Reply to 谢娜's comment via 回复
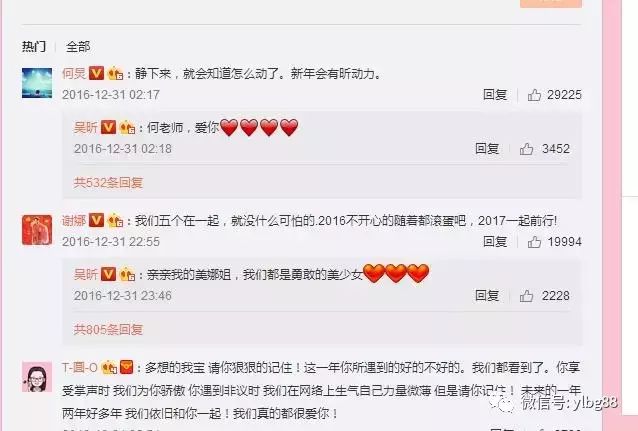 tap(495, 242)
